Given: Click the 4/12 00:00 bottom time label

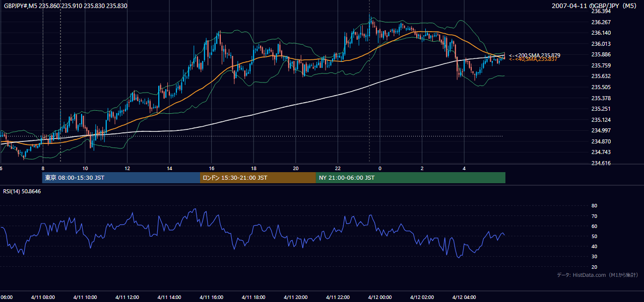Looking at the screenshot, I should pyautogui.click(x=380, y=297).
